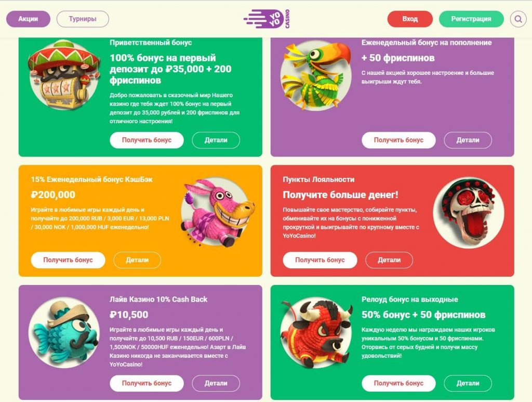The height and width of the screenshot is (402, 532).
Task: Click the pink donkey piñata image
Action: (218, 213)
